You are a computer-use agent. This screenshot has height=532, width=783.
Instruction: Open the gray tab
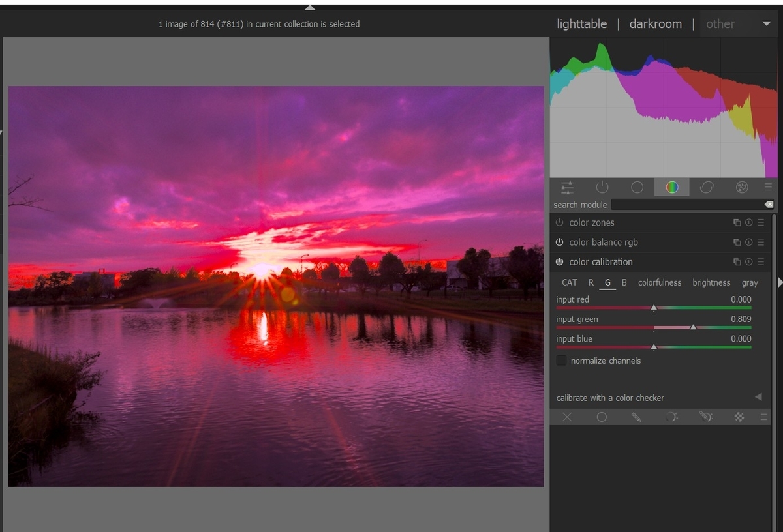tap(750, 282)
